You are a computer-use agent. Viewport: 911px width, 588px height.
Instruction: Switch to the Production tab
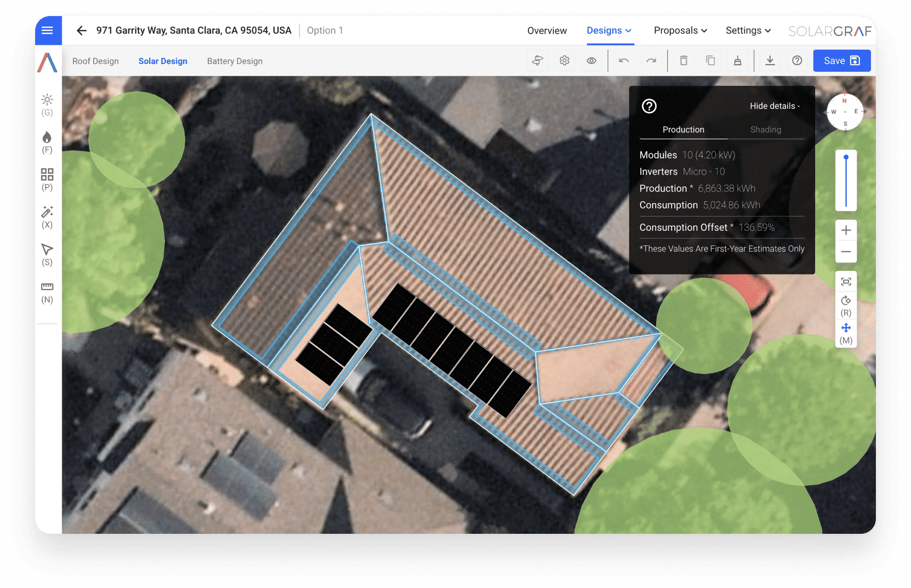[x=683, y=129]
